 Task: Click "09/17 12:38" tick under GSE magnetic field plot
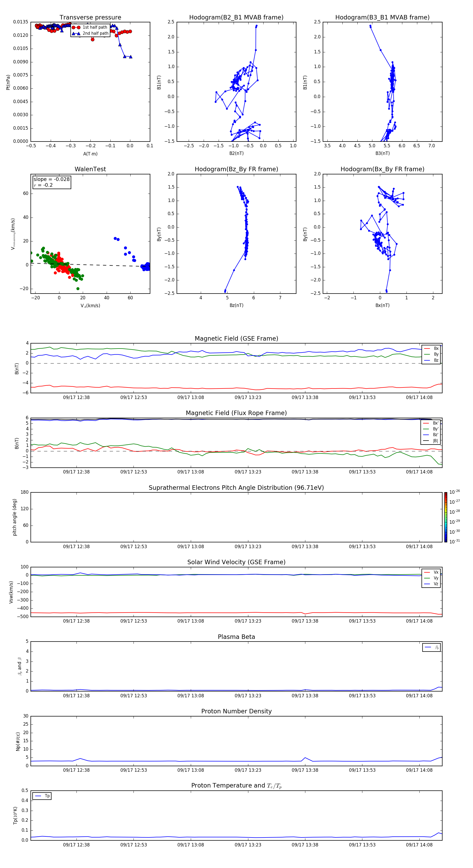tap(76, 397)
